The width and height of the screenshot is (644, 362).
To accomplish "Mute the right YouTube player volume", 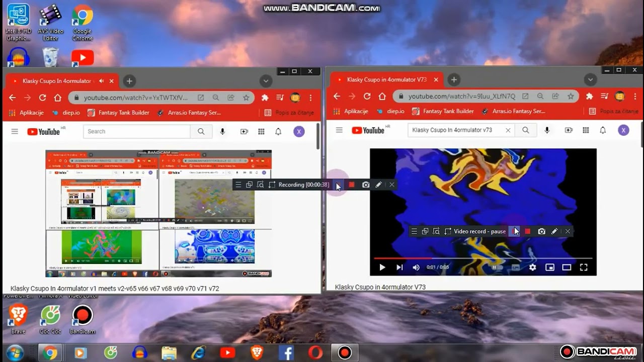I will (x=416, y=267).
